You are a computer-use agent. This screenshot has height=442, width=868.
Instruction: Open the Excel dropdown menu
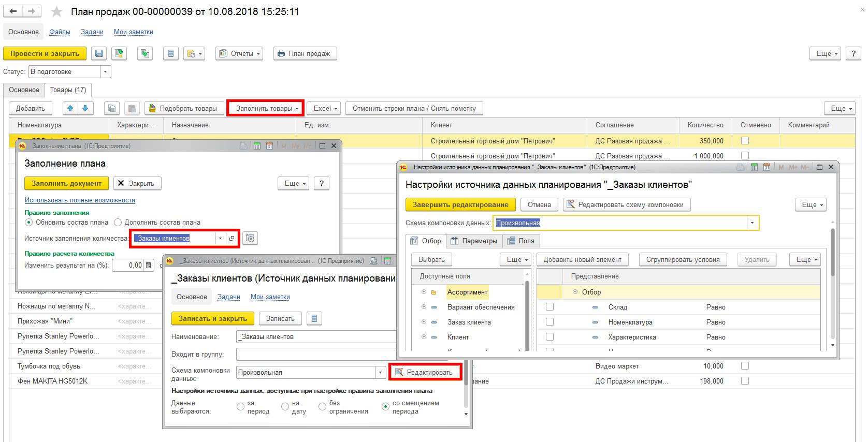(x=324, y=108)
